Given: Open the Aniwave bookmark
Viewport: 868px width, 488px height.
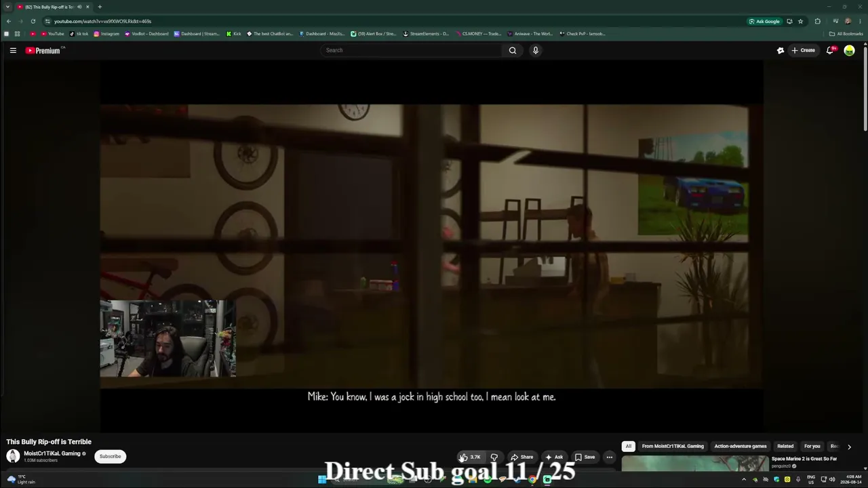Looking at the screenshot, I should coord(530,33).
